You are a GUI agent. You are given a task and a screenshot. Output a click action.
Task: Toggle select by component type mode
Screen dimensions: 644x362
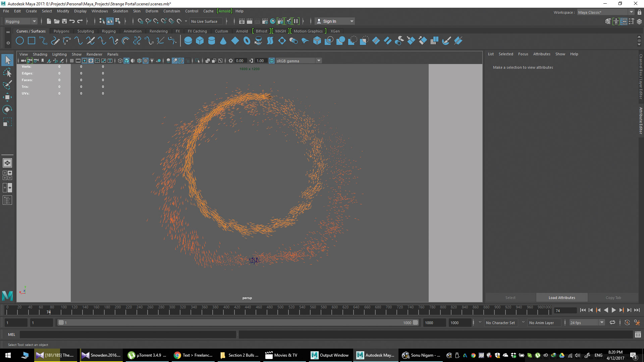tap(118, 21)
